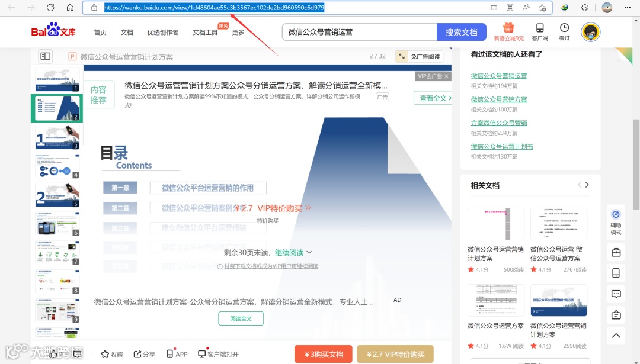Click the mobile phone icon in right sidebar
The width and height of the screenshot is (640, 364).
pos(616,273)
